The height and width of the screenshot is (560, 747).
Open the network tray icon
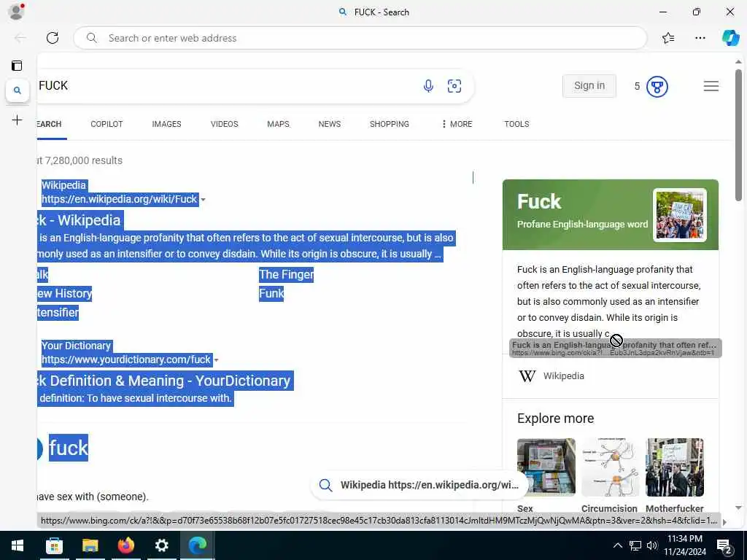pyautogui.click(x=635, y=545)
